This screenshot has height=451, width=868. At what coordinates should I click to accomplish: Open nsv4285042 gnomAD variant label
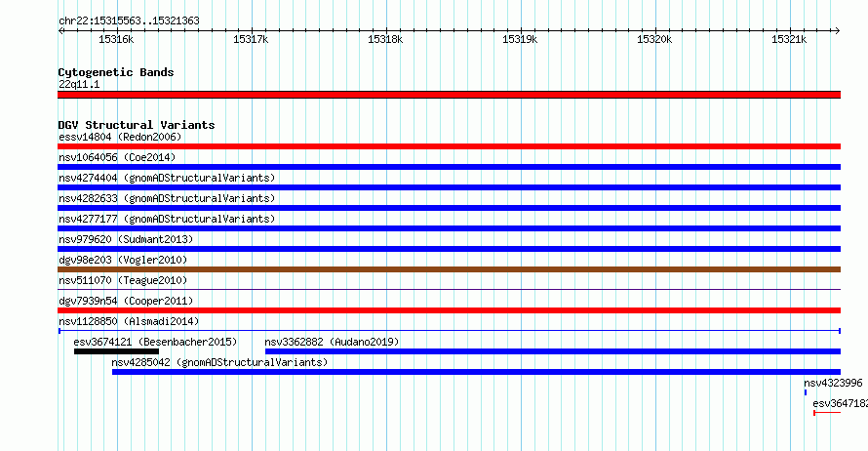point(219,362)
